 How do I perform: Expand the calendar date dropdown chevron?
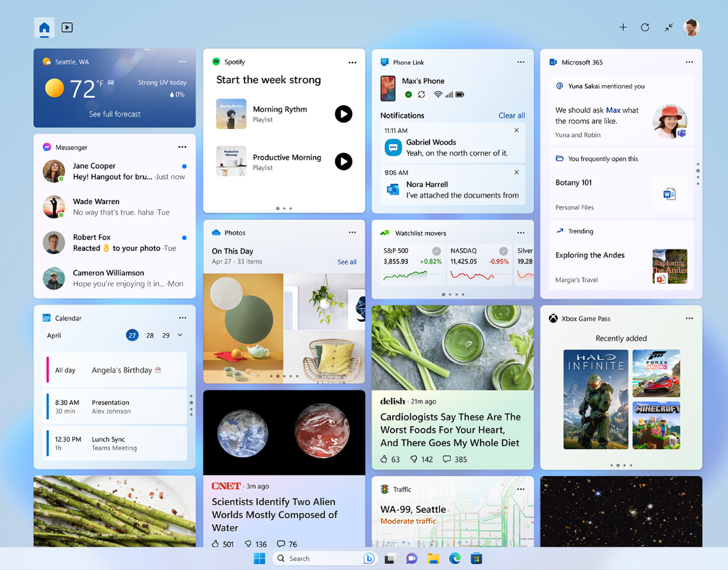180,335
